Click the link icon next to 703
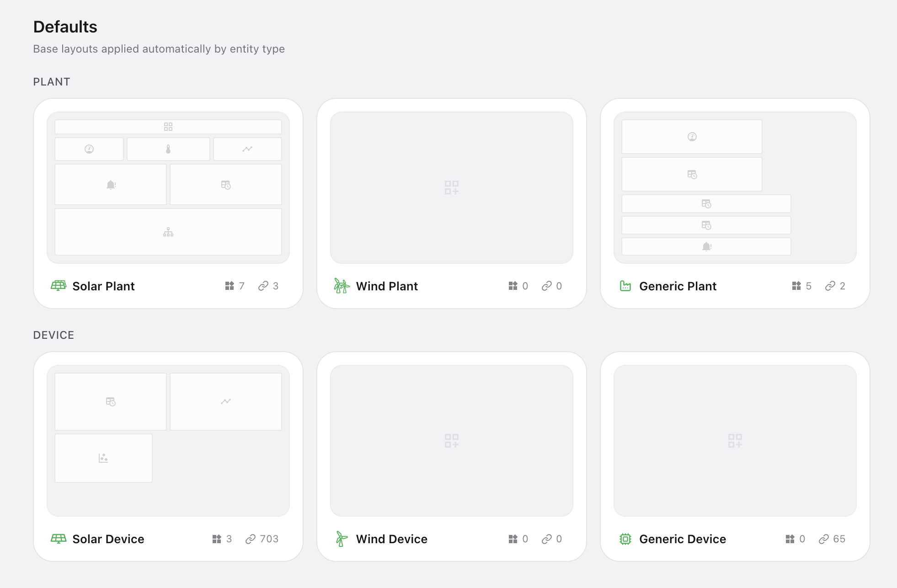 coord(251,539)
